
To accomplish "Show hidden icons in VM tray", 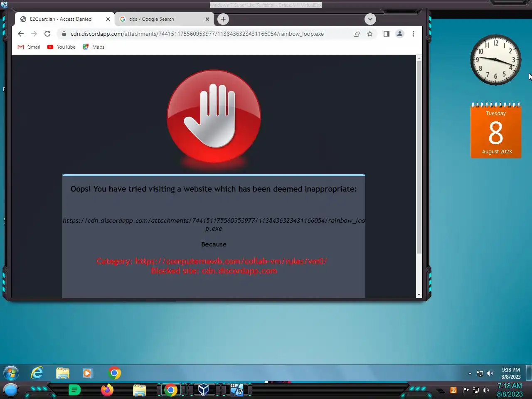I will (470, 373).
